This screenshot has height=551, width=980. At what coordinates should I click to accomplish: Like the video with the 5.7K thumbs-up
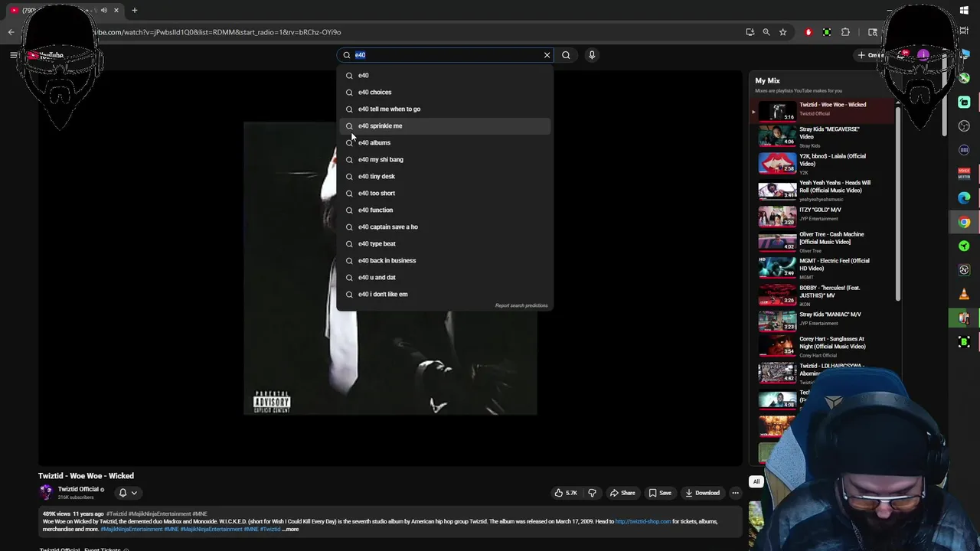tap(567, 493)
